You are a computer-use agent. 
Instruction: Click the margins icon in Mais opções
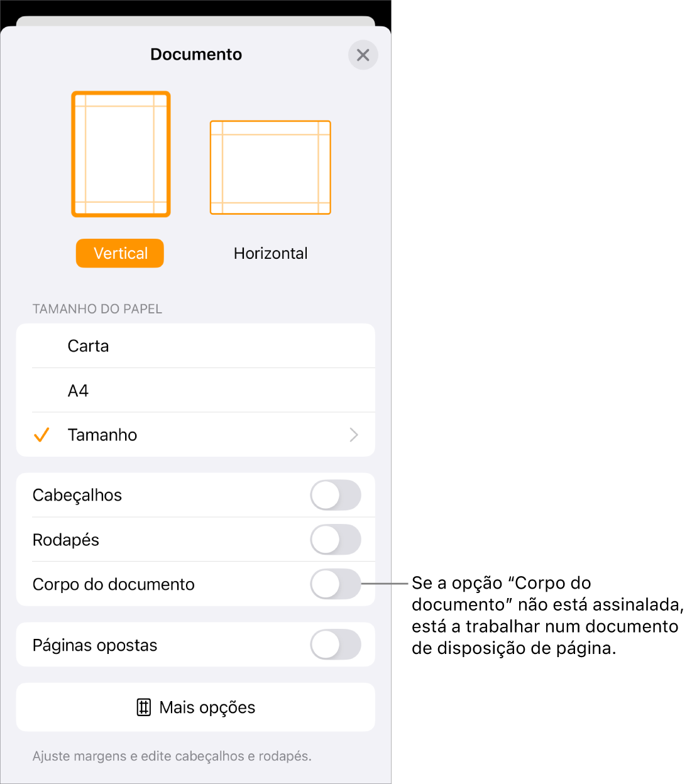[144, 707]
